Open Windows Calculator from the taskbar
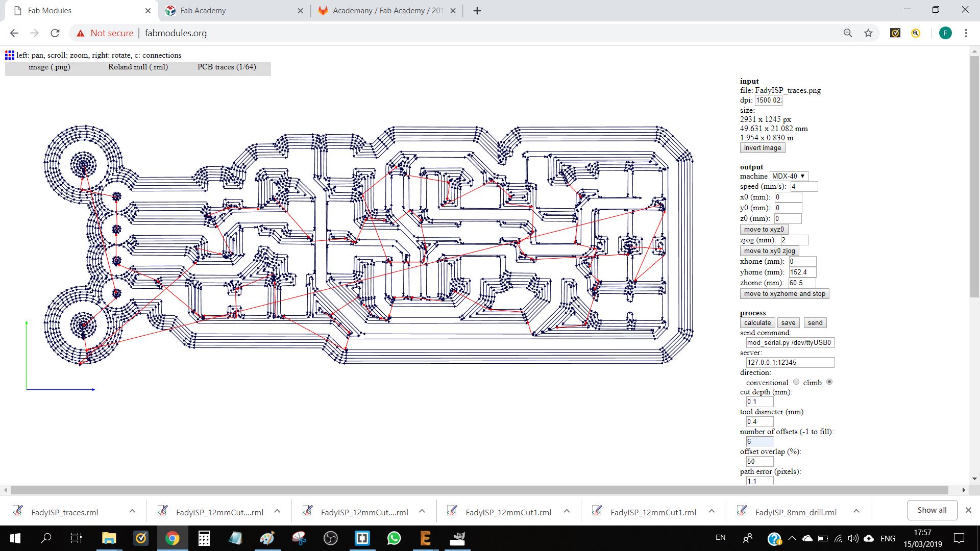Image resolution: width=980 pixels, height=551 pixels. point(203,538)
